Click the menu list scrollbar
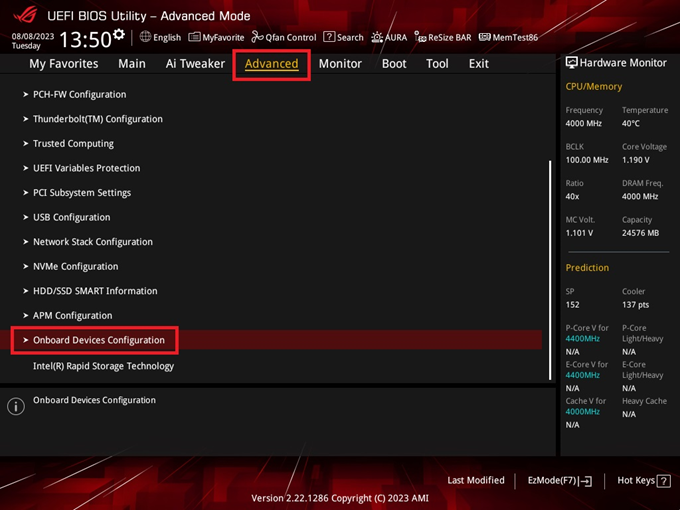 [x=550, y=271]
